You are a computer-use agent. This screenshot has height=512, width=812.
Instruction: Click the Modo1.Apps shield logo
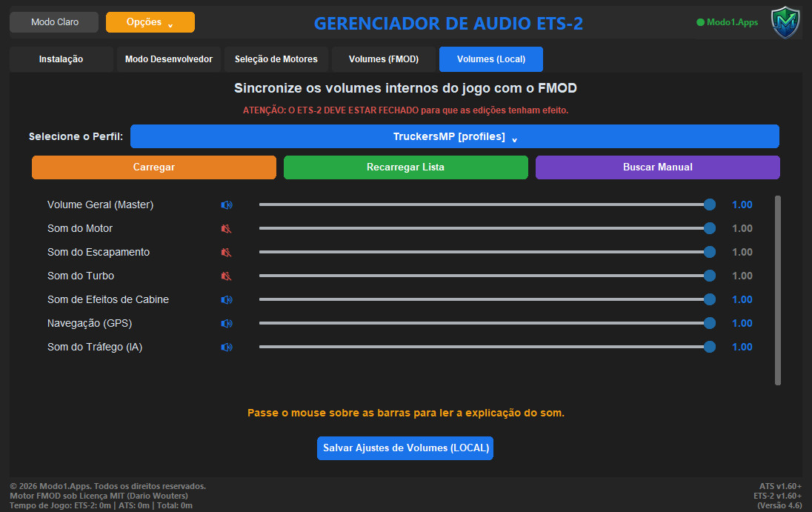785,22
